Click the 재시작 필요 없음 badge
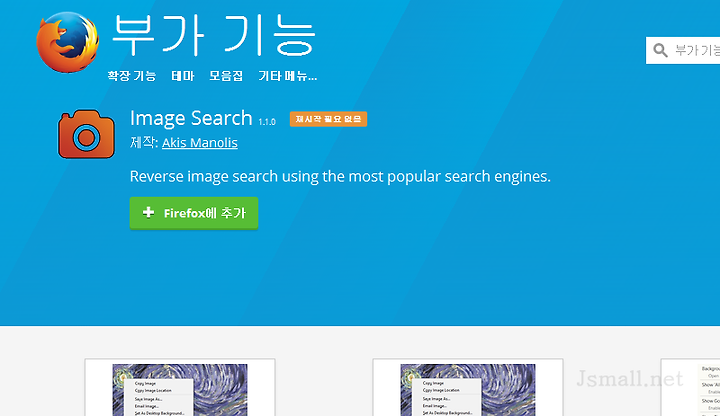This screenshot has width=720, height=416. pyautogui.click(x=328, y=119)
